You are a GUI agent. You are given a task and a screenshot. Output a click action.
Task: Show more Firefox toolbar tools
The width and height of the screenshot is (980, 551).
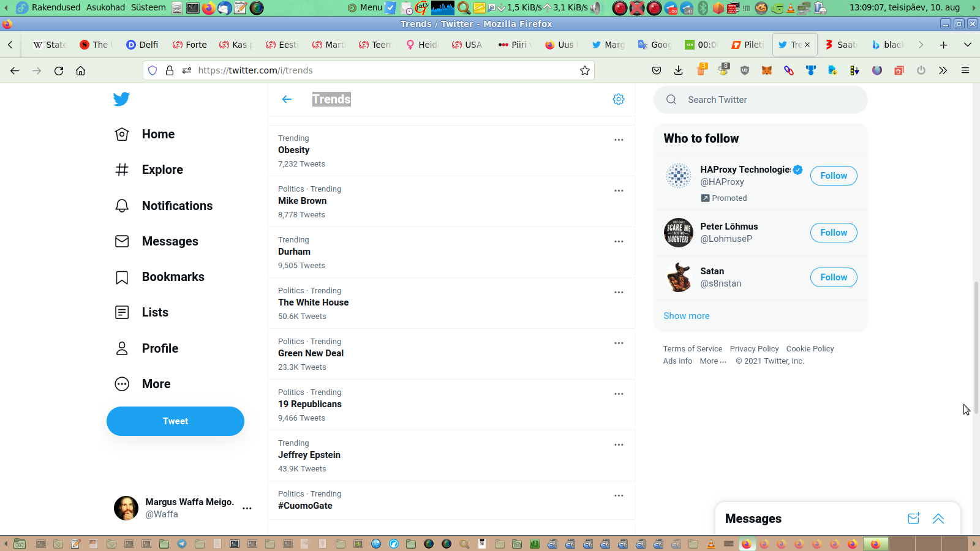point(943,70)
